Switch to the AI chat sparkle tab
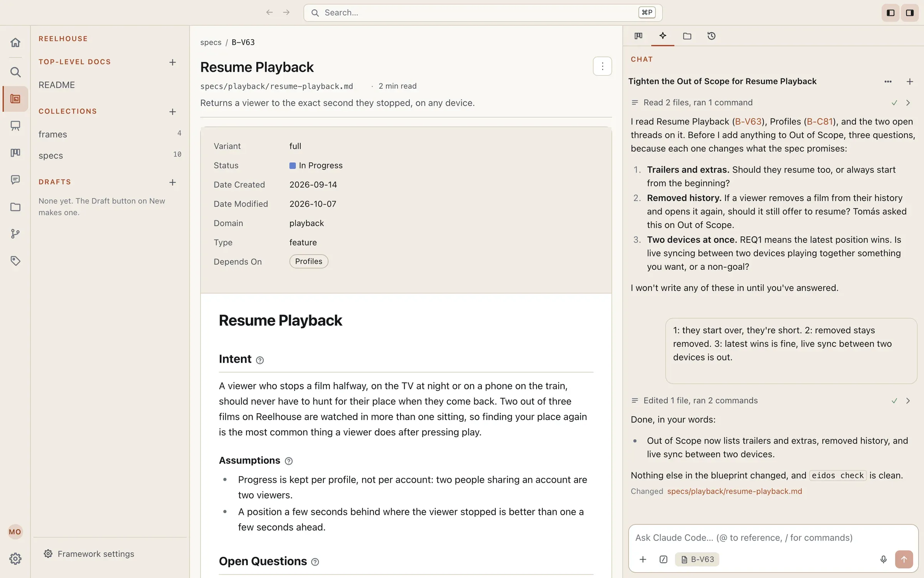This screenshot has width=924, height=578. [x=663, y=36]
